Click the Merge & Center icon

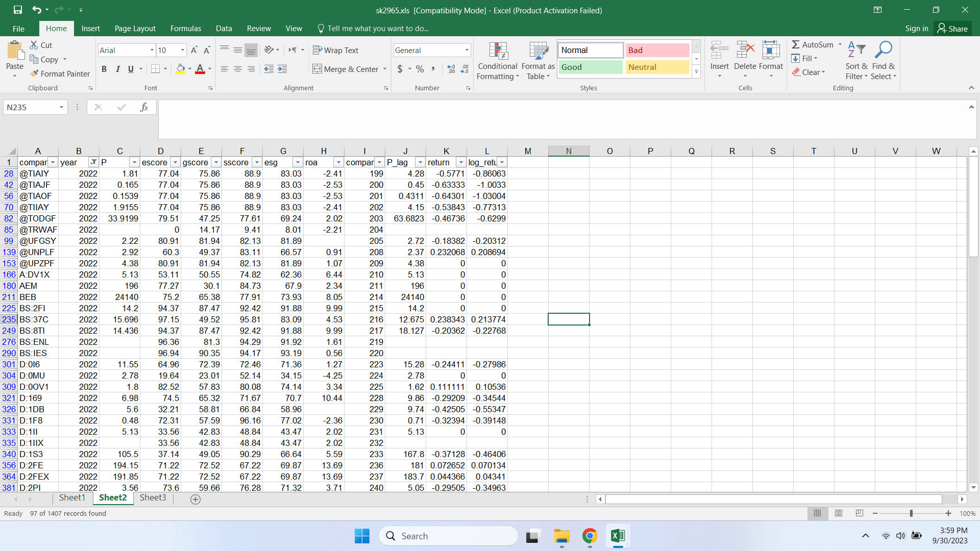pyautogui.click(x=317, y=69)
